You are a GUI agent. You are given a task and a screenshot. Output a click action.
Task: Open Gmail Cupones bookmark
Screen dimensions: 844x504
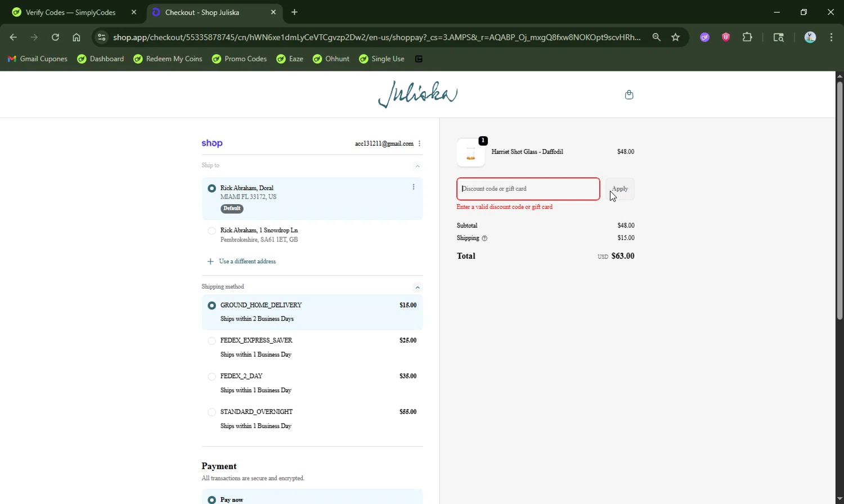coord(37,58)
